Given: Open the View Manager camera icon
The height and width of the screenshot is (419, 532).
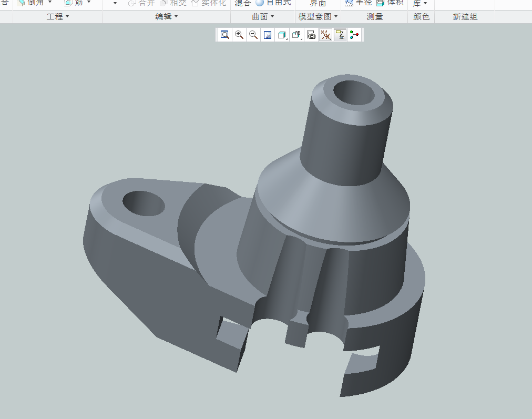Looking at the screenshot, I should pyautogui.click(x=311, y=35).
